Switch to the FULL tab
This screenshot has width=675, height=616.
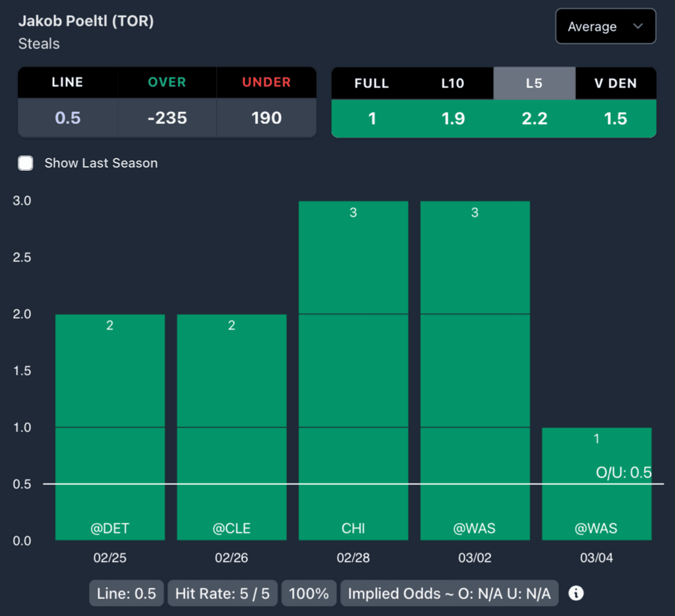(x=372, y=83)
